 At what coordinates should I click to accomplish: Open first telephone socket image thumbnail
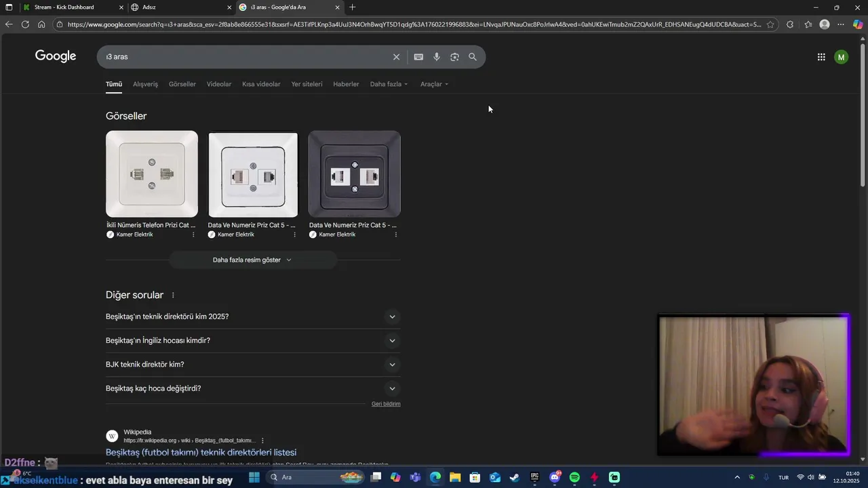pos(152,174)
